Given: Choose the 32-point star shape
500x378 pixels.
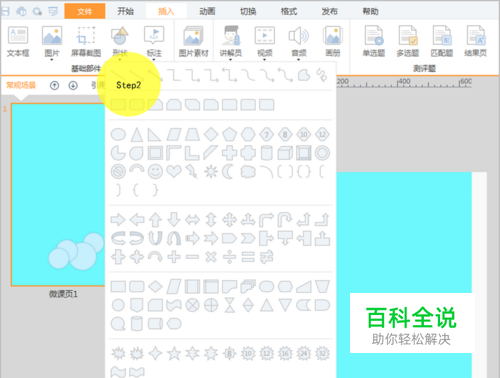Looking at the screenshot, I should coord(322,353).
